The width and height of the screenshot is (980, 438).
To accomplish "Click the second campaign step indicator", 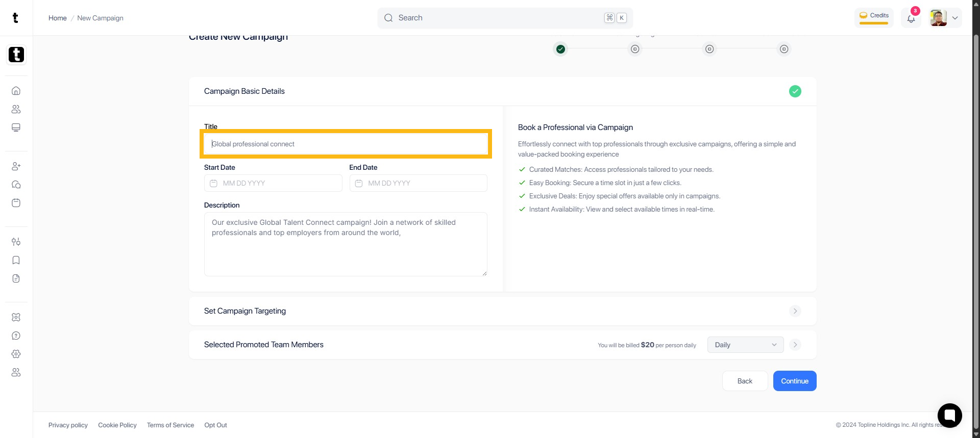I will (635, 49).
